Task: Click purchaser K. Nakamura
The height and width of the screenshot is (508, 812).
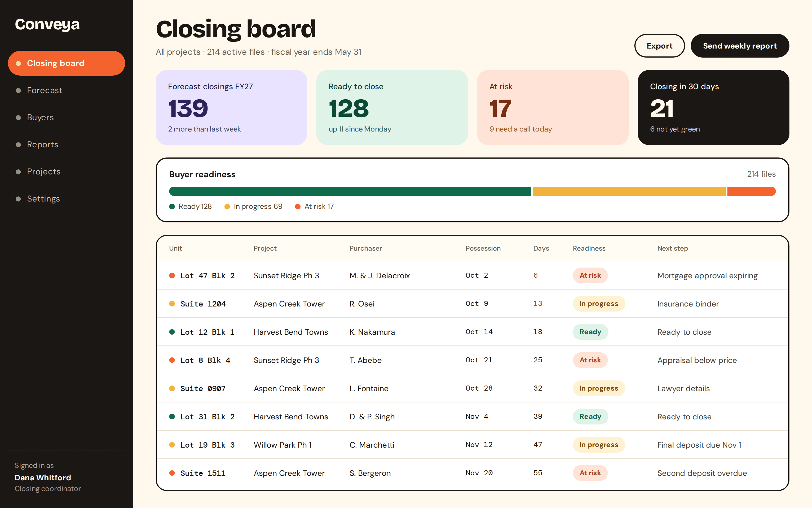Action: click(x=372, y=332)
